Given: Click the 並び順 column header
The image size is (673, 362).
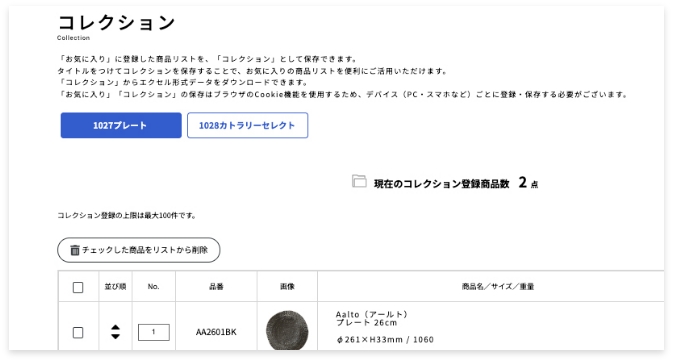Looking at the screenshot, I should click(x=115, y=286).
